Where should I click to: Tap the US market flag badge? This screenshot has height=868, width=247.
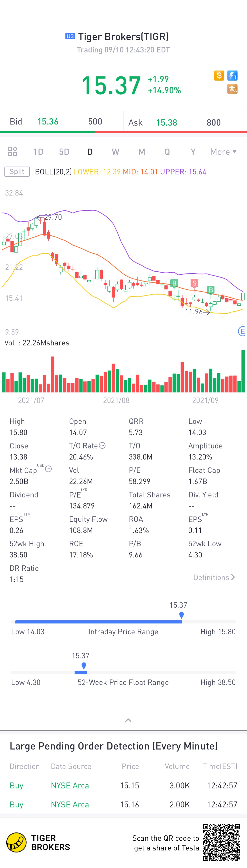[70, 36]
